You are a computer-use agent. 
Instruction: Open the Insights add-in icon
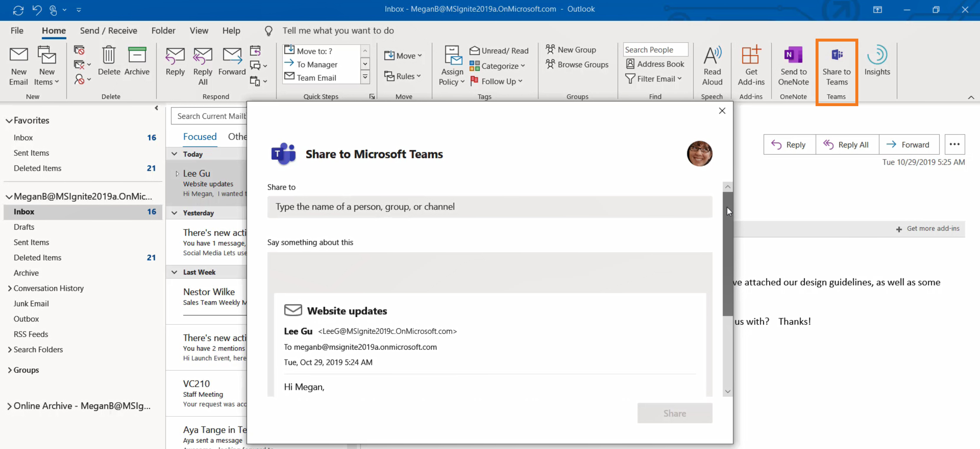[x=877, y=55]
